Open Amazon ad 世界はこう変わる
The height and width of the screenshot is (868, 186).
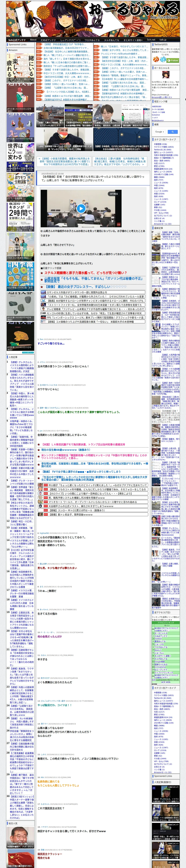(20, 157)
